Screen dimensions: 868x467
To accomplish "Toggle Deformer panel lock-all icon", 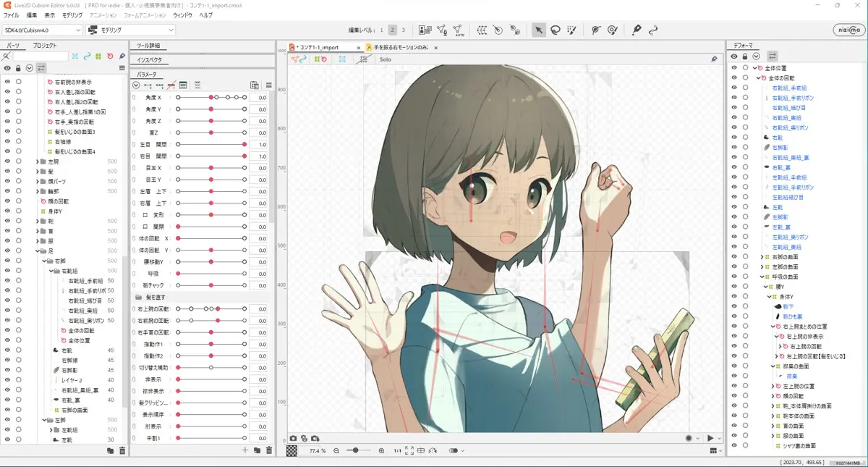I will pyautogui.click(x=744, y=56).
